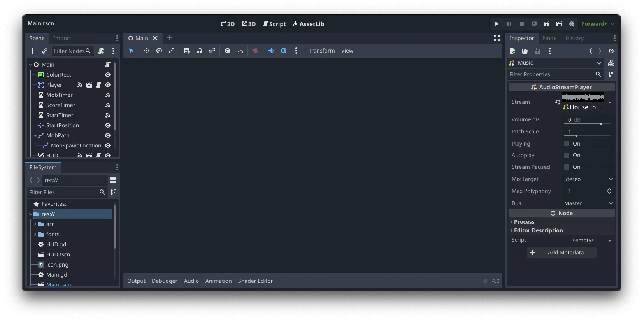Load resource folder icon in Inspector

point(525,51)
